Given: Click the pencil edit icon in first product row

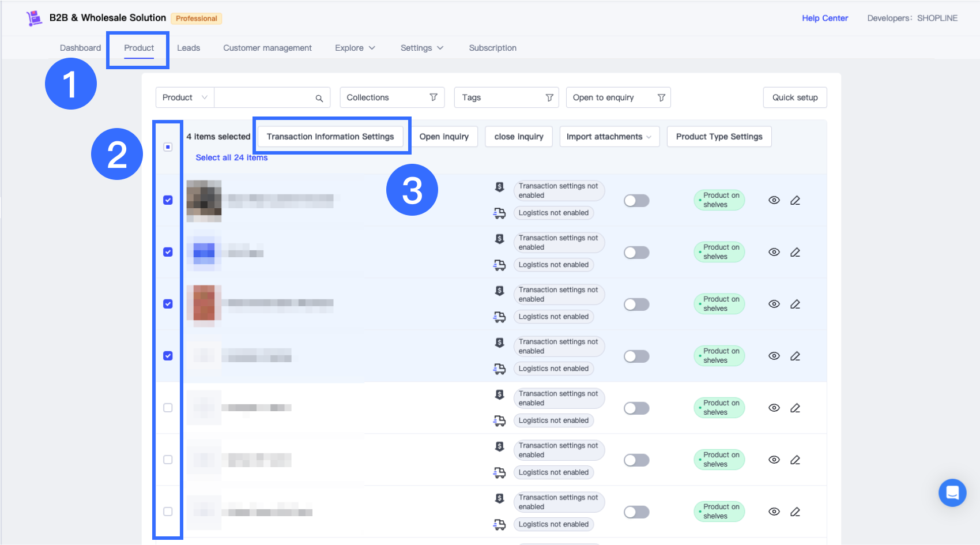Looking at the screenshot, I should click(x=795, y=200).
